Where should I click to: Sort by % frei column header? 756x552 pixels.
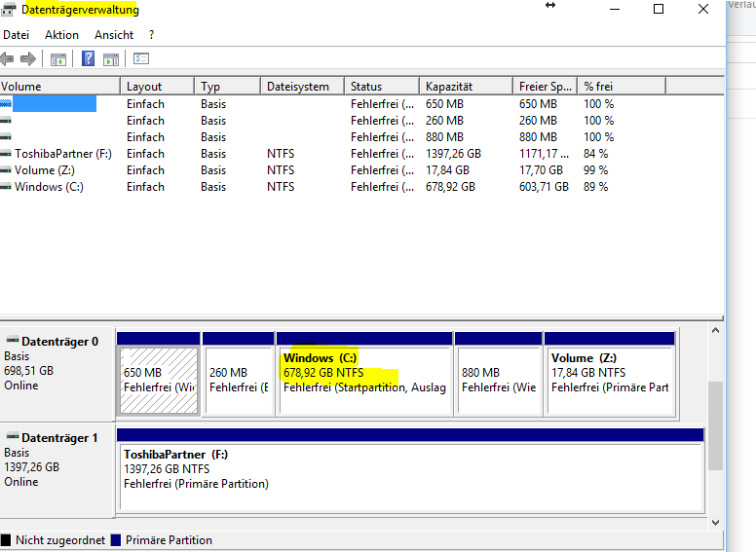pyautogui.click(x=622, y=87)
